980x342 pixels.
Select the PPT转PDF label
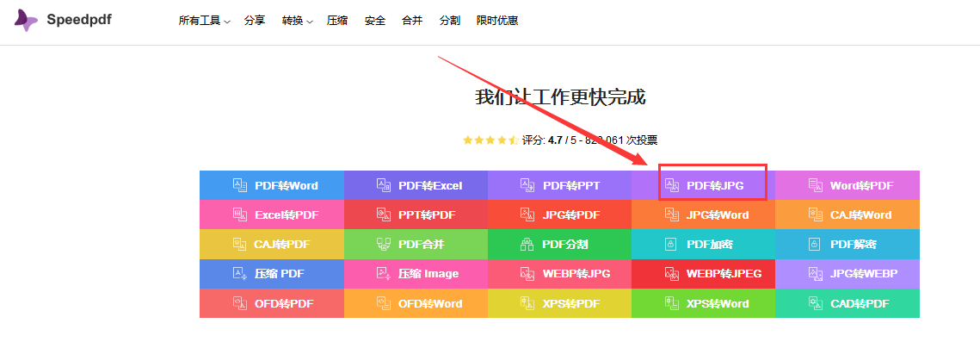(427, 215)
